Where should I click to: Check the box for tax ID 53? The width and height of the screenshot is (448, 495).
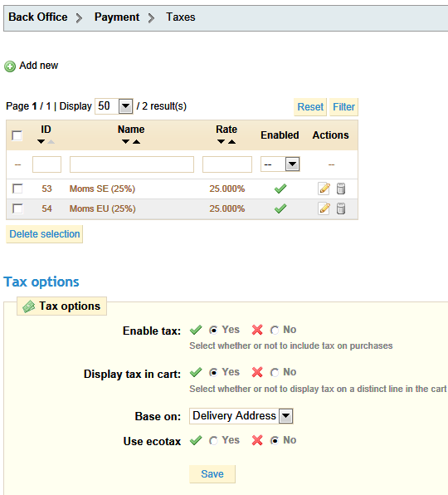pyautogui.click(x=17, y=189)
